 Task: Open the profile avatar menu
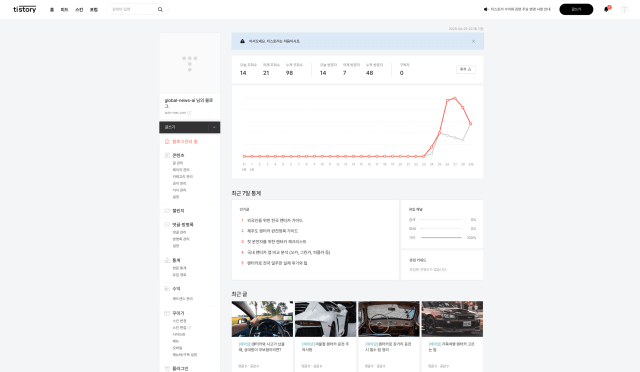tap(624, 9)
